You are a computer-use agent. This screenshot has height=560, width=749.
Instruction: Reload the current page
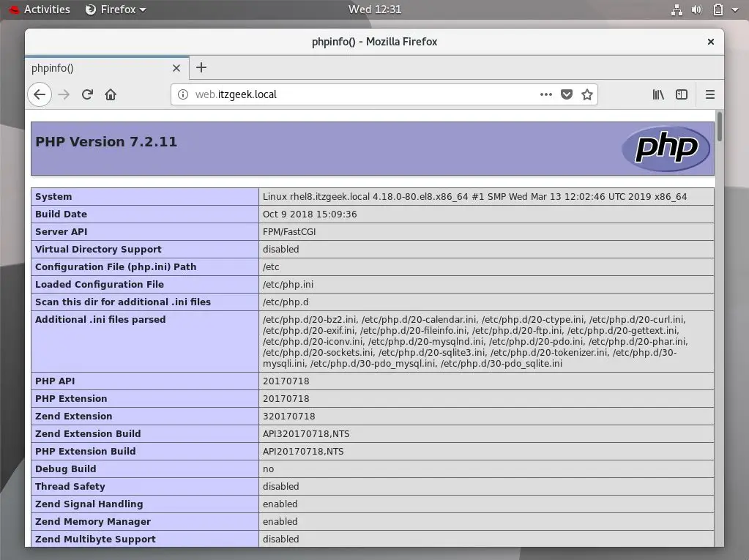coord(87,94)
